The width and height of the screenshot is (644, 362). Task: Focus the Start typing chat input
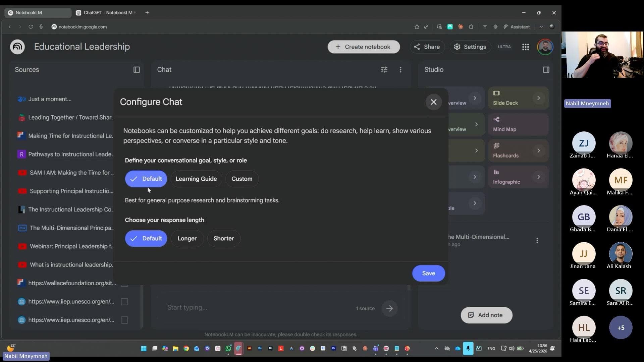coord(258,308)
